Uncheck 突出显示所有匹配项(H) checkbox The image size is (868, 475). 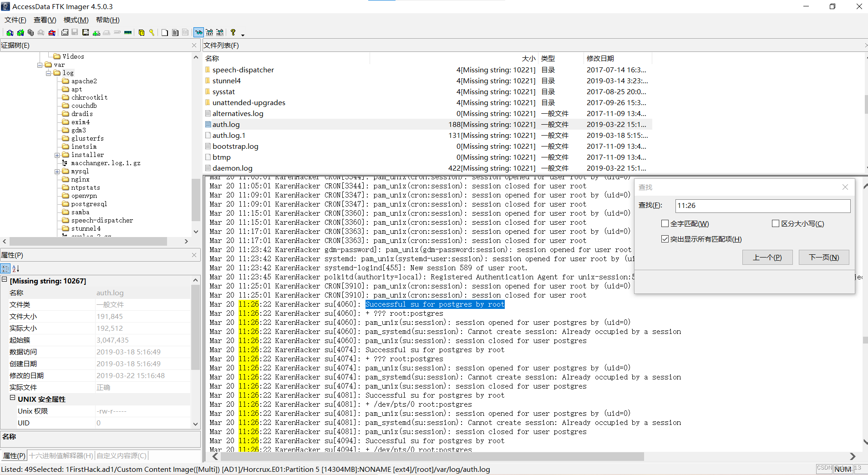pyautogui.click(x=665, y=239)
